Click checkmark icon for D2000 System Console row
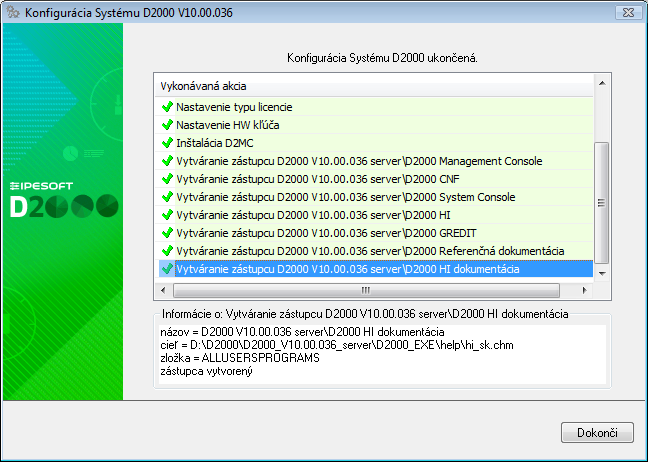The height and width of the screenshot is (462, 648). point(167,197)
